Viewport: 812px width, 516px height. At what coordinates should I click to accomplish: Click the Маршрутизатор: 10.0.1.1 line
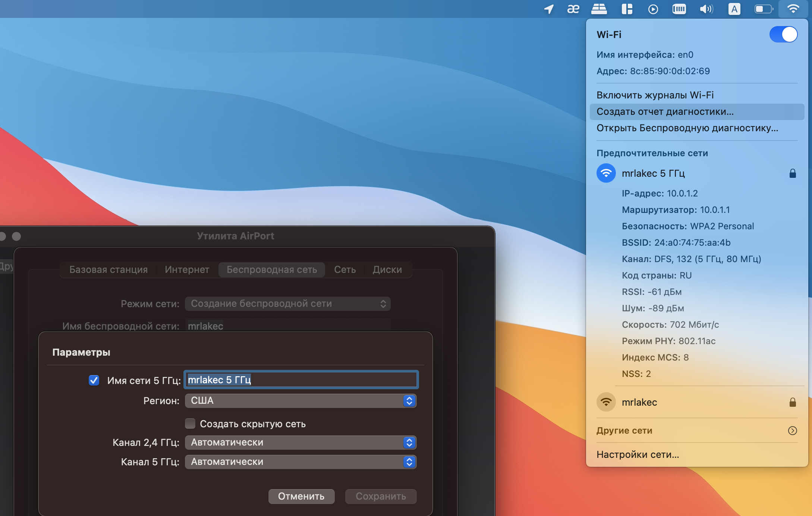pyautogui.click(x=676, y=210)
